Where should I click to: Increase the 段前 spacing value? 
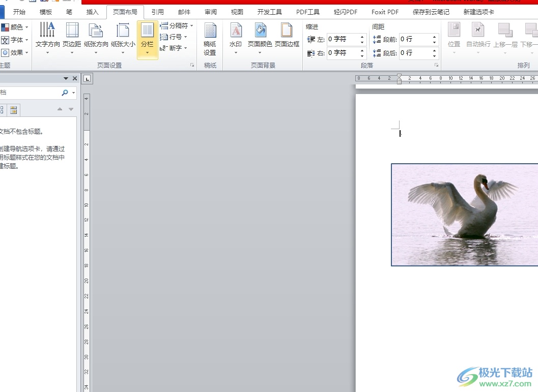click(x=435, y=37)
